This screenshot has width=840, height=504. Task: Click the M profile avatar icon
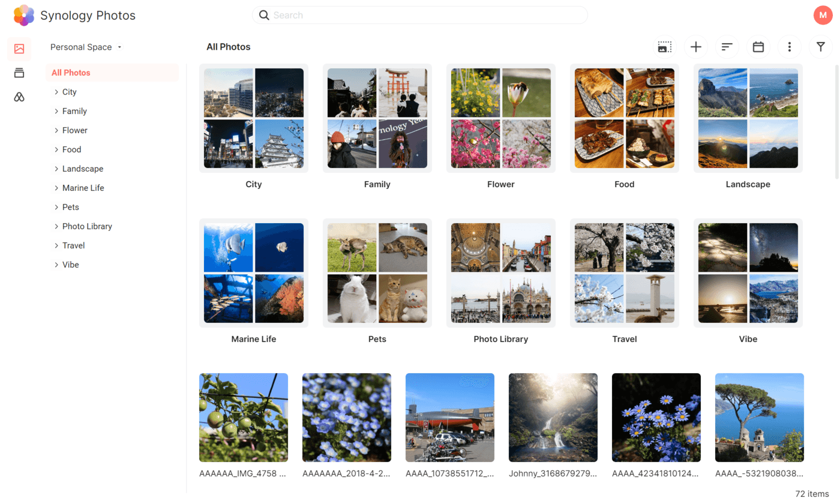point(823,15)
